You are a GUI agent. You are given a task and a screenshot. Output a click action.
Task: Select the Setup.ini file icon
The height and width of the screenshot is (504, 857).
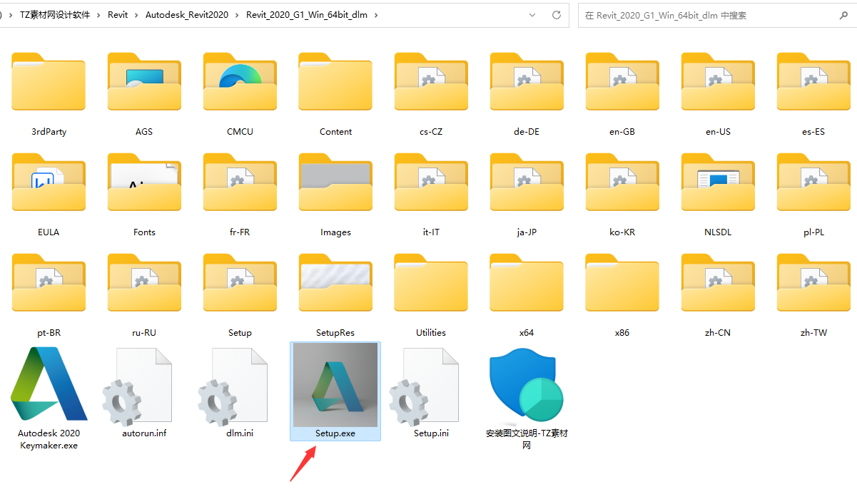425,387
